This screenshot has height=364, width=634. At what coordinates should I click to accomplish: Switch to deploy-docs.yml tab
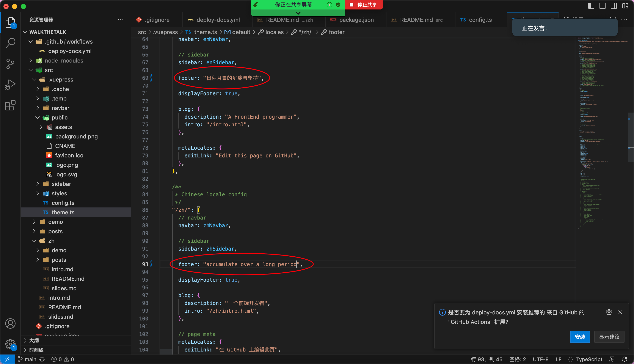tap(217, 20)
